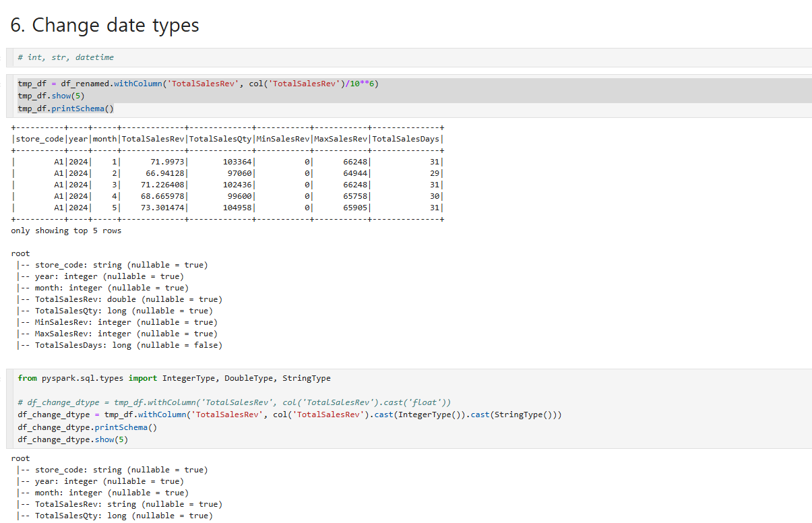Screen dimensions: 812x523
Task: Click the TotalSalesDays value 30
Action: coord(435,196)
